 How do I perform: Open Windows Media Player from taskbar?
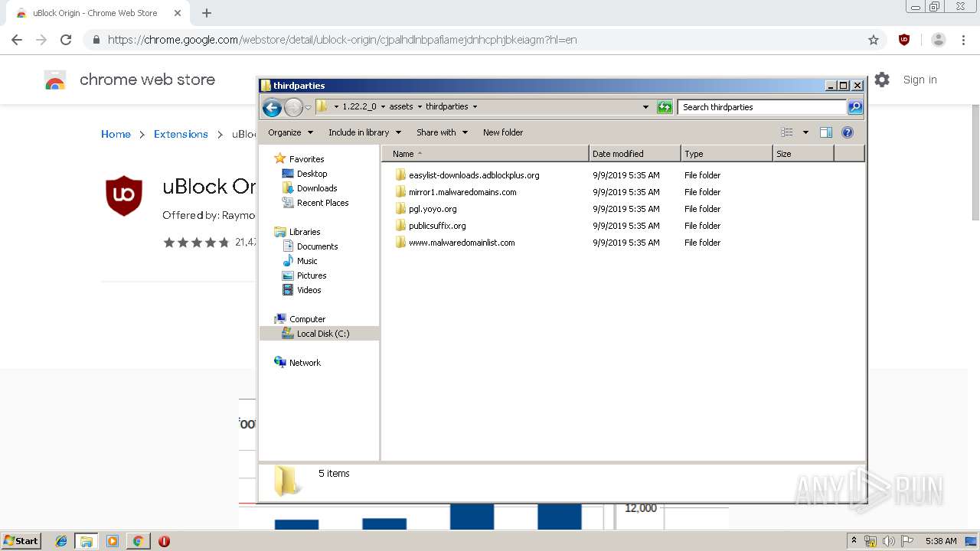[113, 541]
